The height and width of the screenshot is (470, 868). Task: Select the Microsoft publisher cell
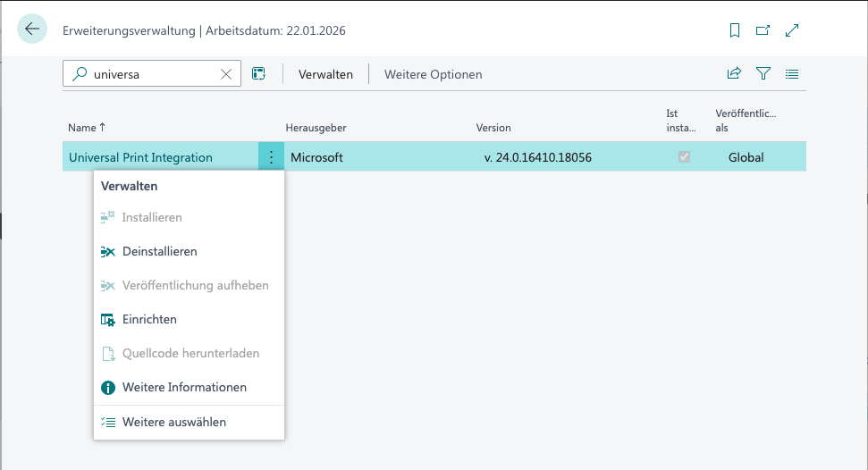[316, 157]
